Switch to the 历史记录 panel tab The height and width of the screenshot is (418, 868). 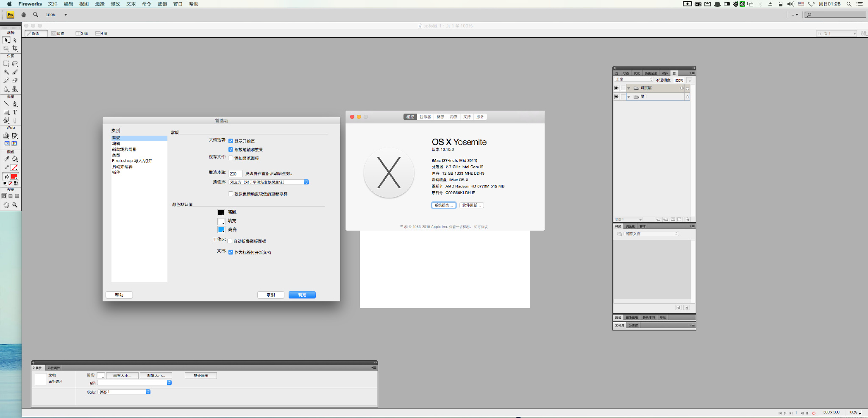(x=651, y=73)
